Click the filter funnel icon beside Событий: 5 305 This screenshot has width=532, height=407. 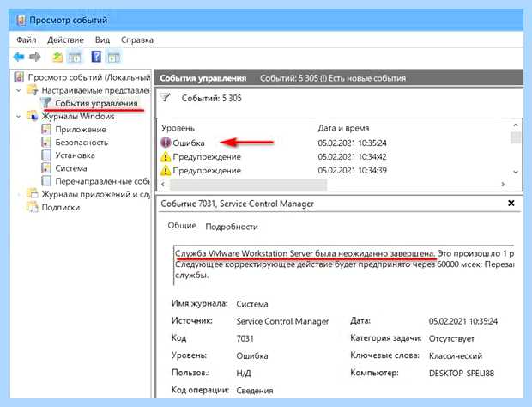(x=166, y=98)
